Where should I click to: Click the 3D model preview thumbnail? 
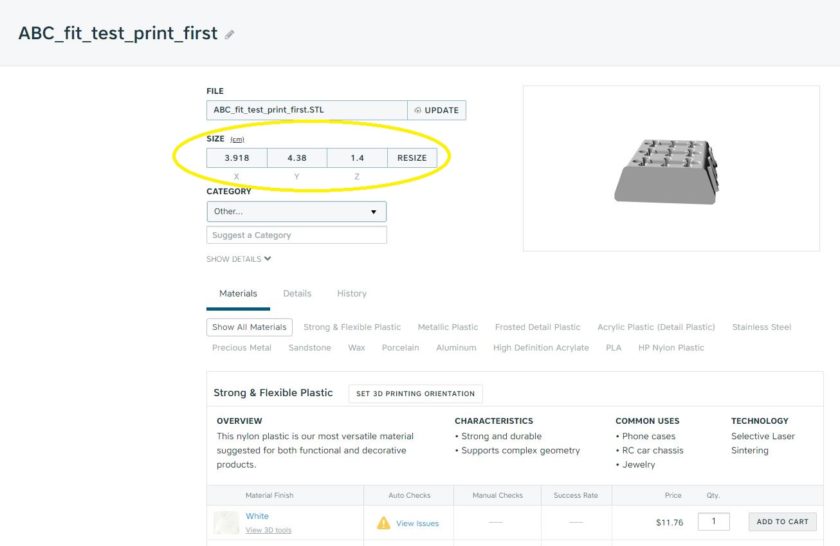pyautogui.click(x=671, y=168)
